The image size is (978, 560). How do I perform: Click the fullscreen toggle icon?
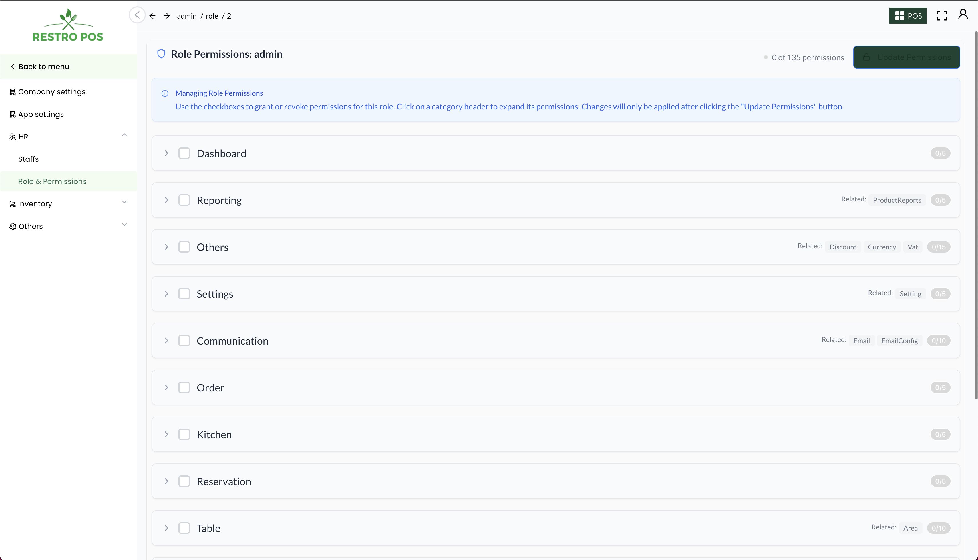(x=941, y=16)
